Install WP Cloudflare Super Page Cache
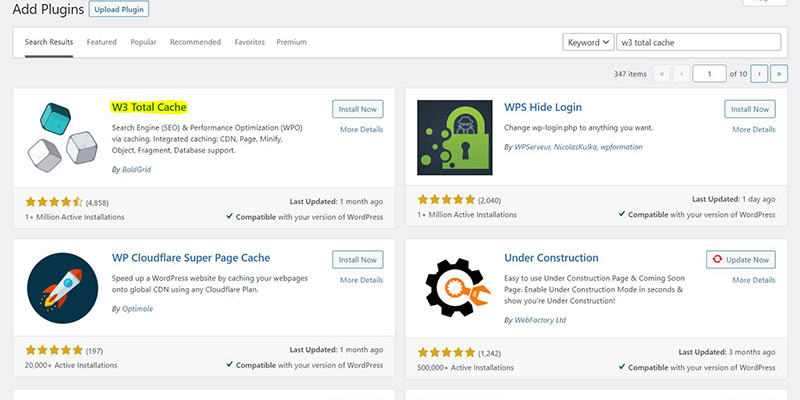The image size is (800, 400). [358, 260]
